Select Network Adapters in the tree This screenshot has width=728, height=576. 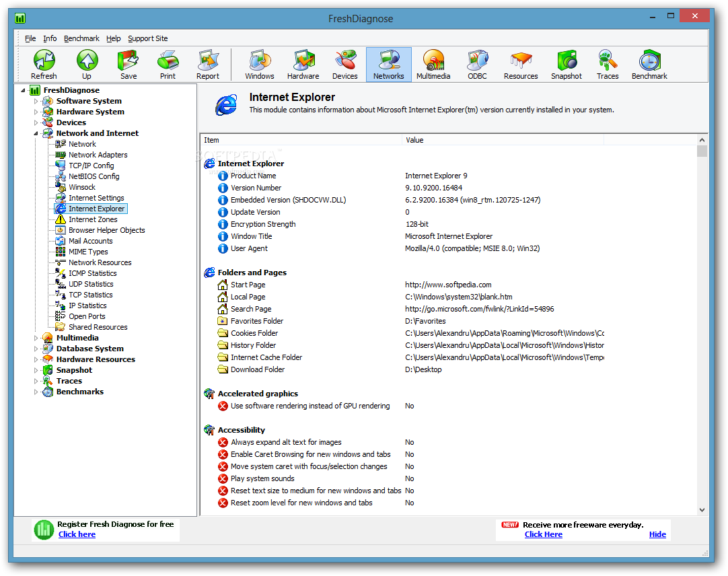(x=98, y=155)
